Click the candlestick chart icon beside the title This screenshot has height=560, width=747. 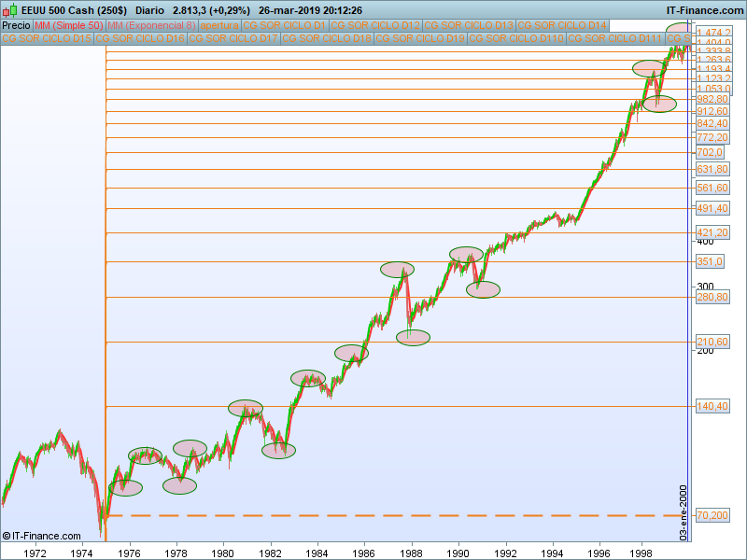click(9, 10)
